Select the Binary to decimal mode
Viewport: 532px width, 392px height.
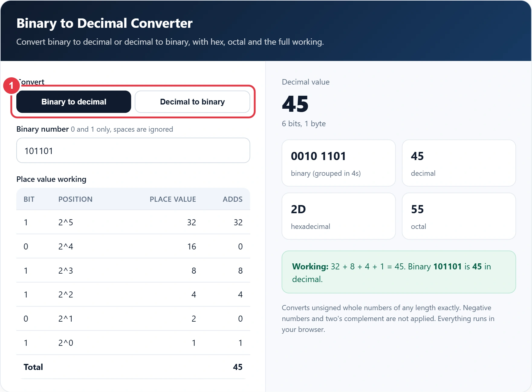click(74, 102)
